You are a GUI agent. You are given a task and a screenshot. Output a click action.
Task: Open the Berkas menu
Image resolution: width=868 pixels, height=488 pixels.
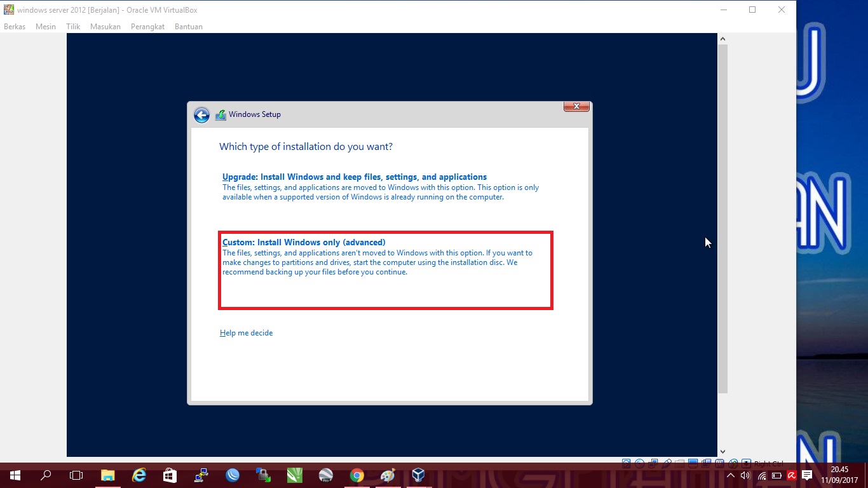click(15, 27)
